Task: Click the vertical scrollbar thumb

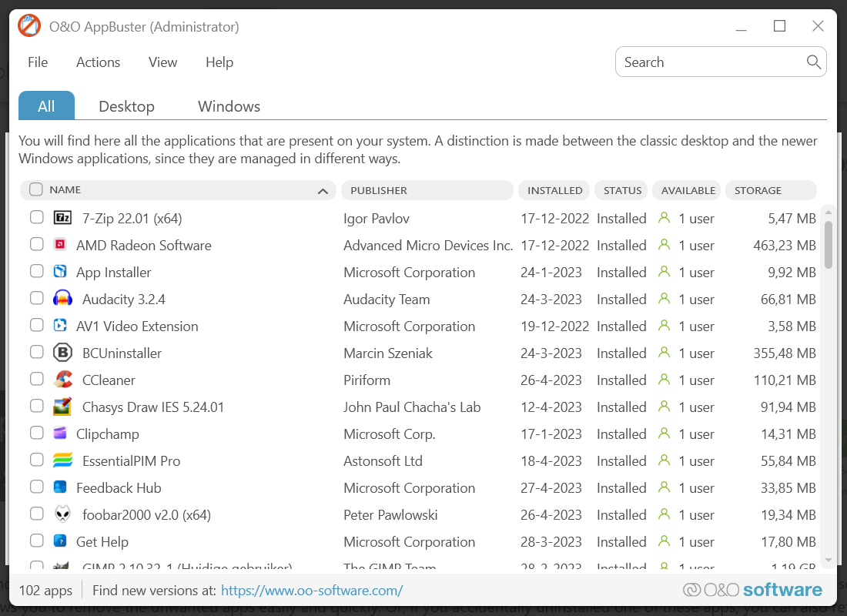Action: pos(829,245)
